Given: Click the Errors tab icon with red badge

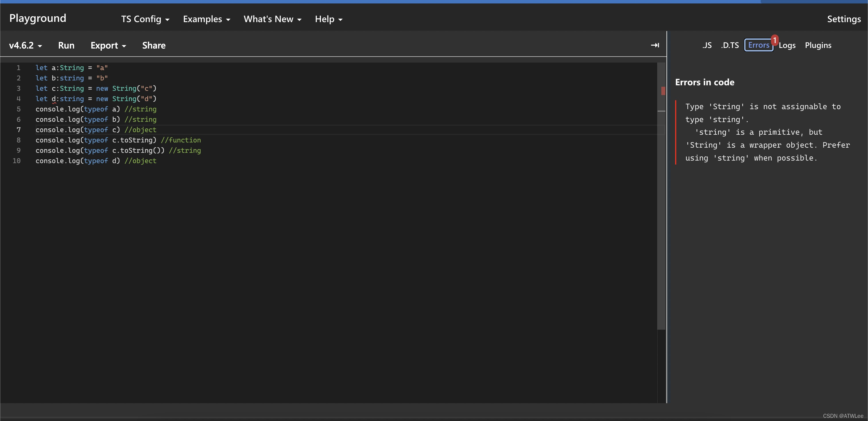Looking at the screenshot, I should (x=758, y=45).
